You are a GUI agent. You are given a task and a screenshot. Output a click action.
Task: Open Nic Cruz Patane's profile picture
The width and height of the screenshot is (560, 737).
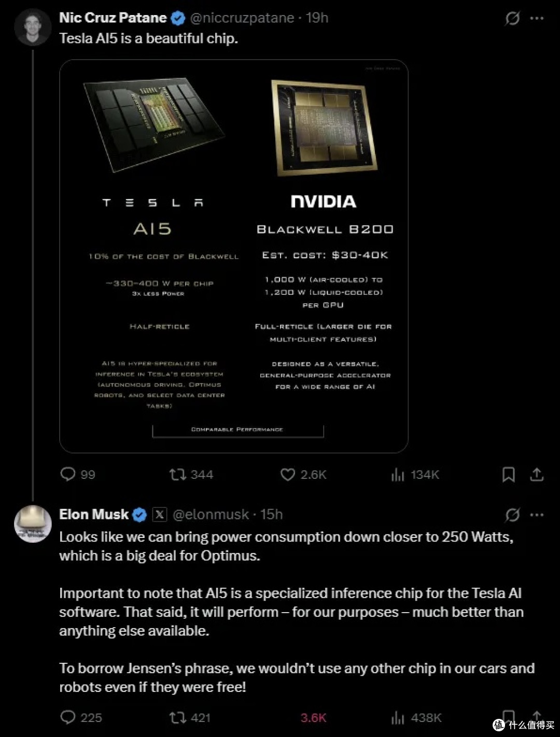(x=33, y=27)
